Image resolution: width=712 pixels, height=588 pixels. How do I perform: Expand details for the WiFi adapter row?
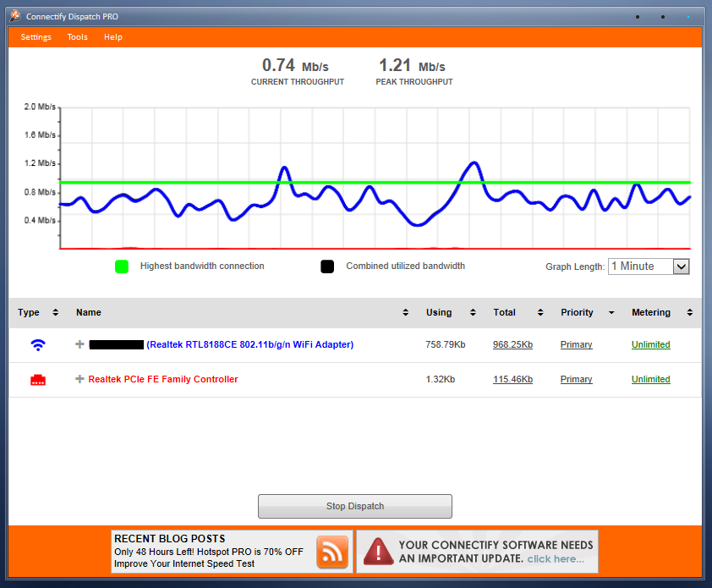pos(79,344)
